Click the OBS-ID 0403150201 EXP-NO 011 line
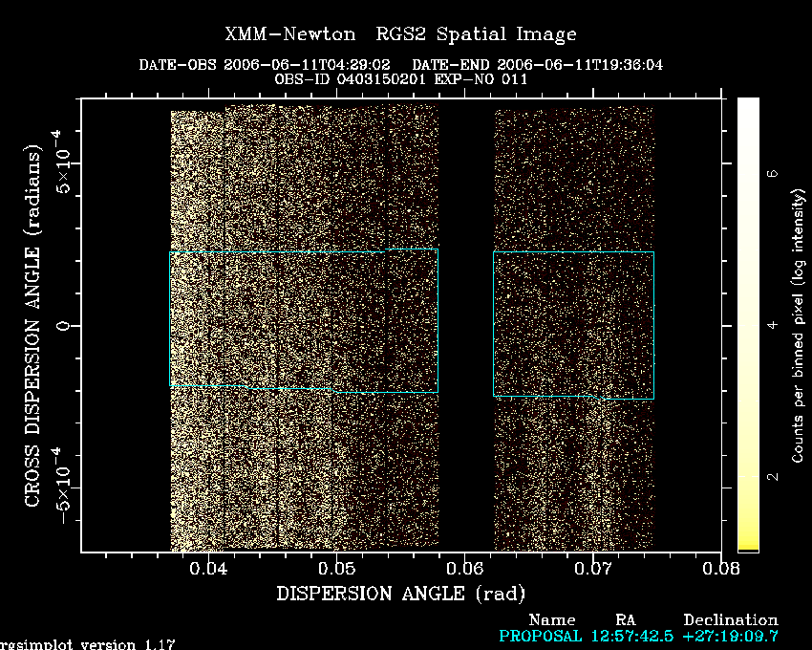812x650 pixels. pos(400,79)
